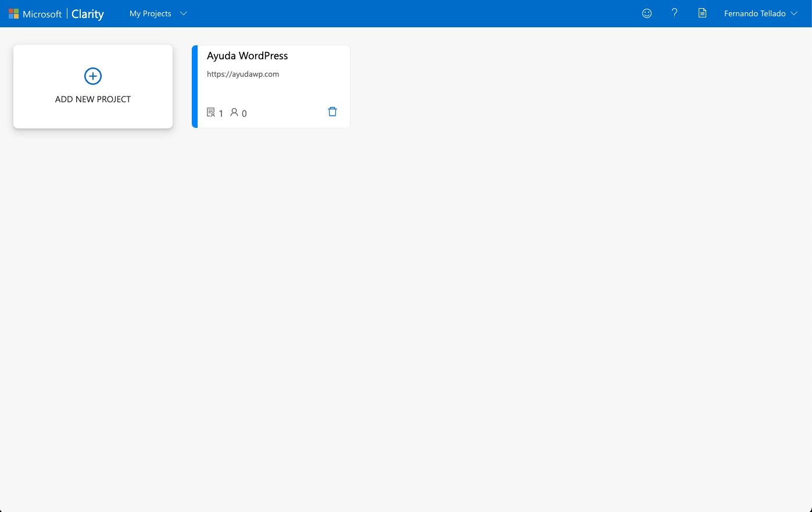Click the Microsoft wordmark text
Viewport: 812px width, 512px height.
(x=42, y=14)
